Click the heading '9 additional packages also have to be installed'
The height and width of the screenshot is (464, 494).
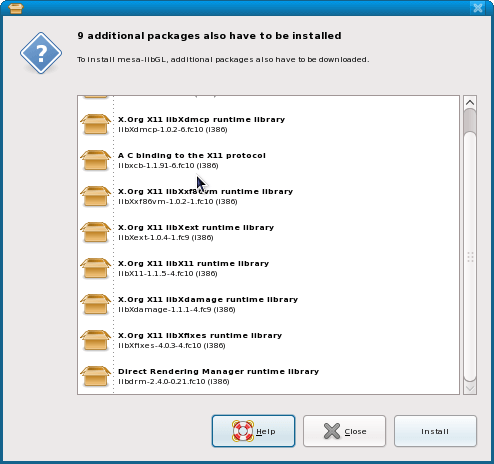coord(209,36)
